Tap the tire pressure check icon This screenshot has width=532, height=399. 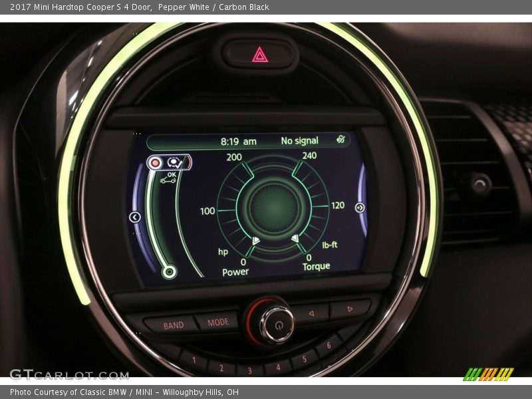(176, 162)
